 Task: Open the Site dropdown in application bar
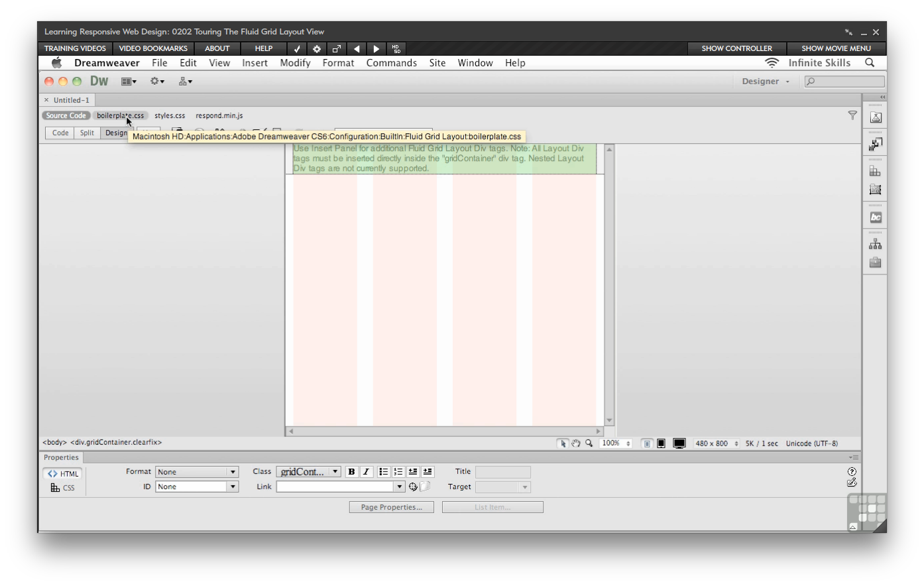tap(185, 82)
